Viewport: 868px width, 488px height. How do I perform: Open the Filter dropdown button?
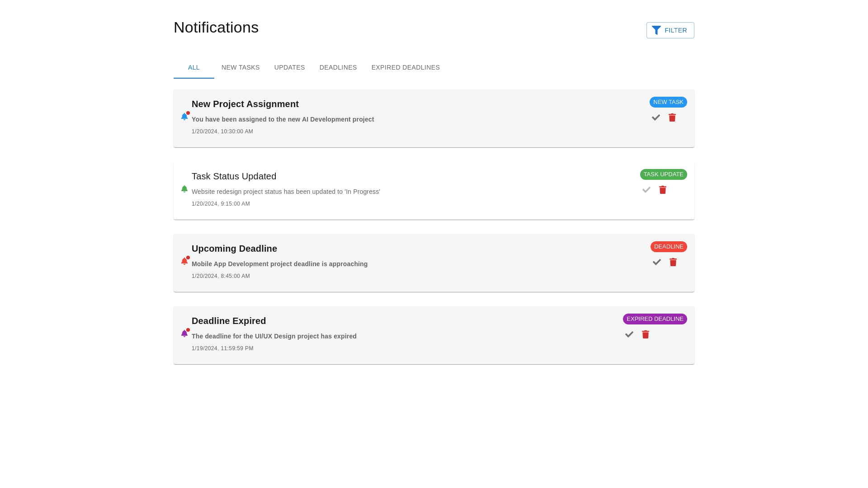pyautogui.click(x=670, y=30)
